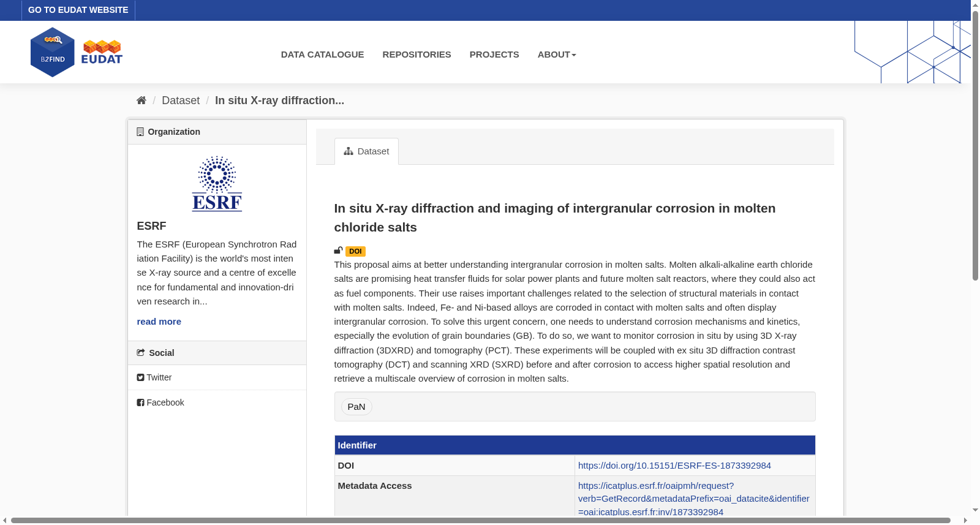980x525 pixels.
Task: Click the sitemap icon on Dataset tab
Action: pos(349,151)
